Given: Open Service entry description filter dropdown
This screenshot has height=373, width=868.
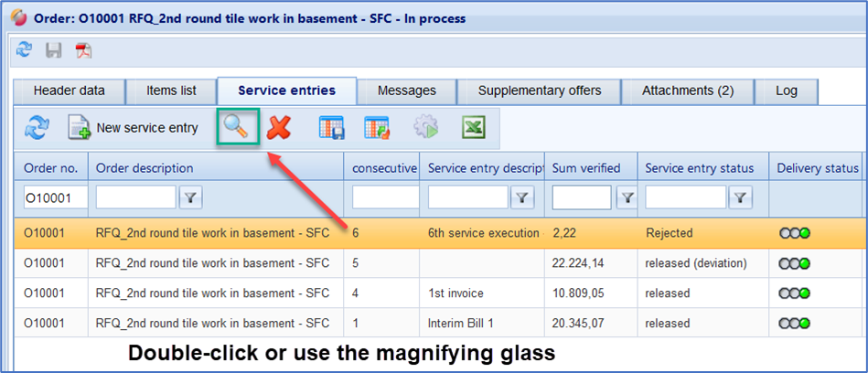Looking at the screenshot, I should click(521, 197).
